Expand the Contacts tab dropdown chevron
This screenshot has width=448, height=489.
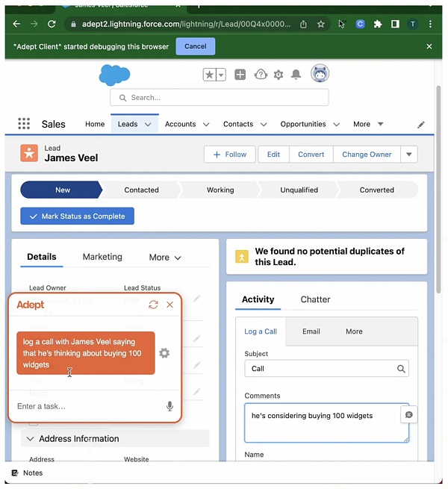pyautogui.click(x=264, y=125)
